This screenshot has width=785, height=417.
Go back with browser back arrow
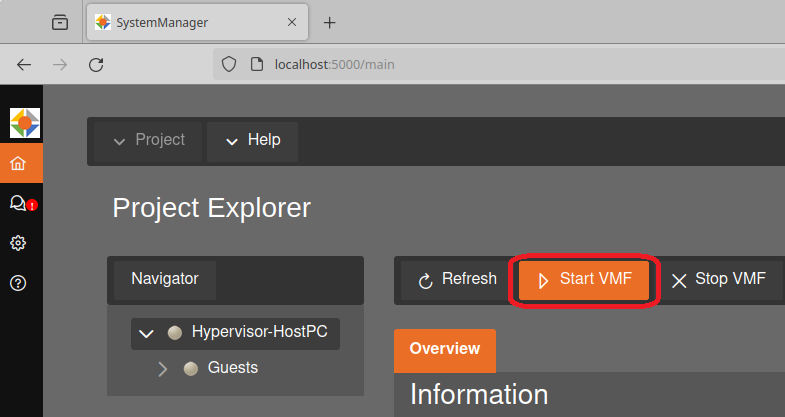coord(24,65)
